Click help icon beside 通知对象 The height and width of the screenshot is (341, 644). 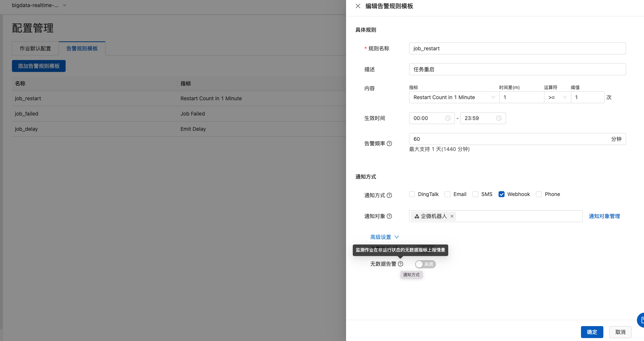tap(389, 216)
